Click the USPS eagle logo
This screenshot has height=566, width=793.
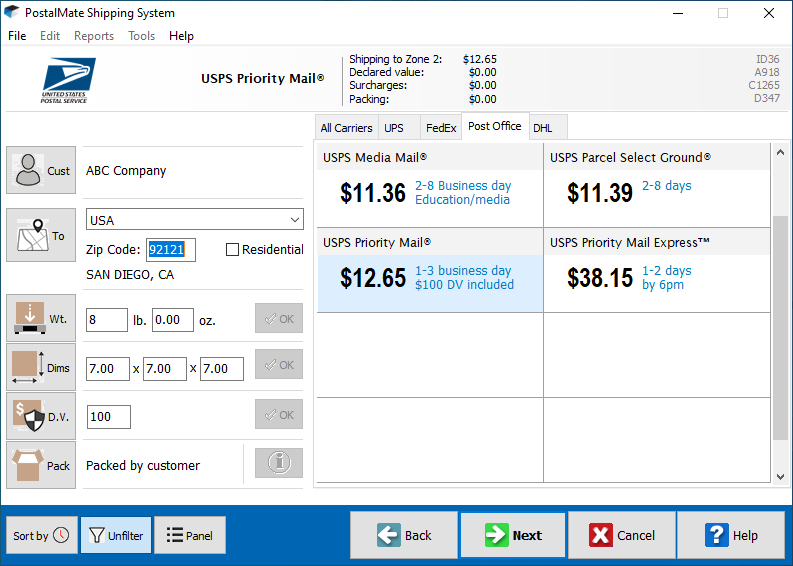tap(68, 80)
